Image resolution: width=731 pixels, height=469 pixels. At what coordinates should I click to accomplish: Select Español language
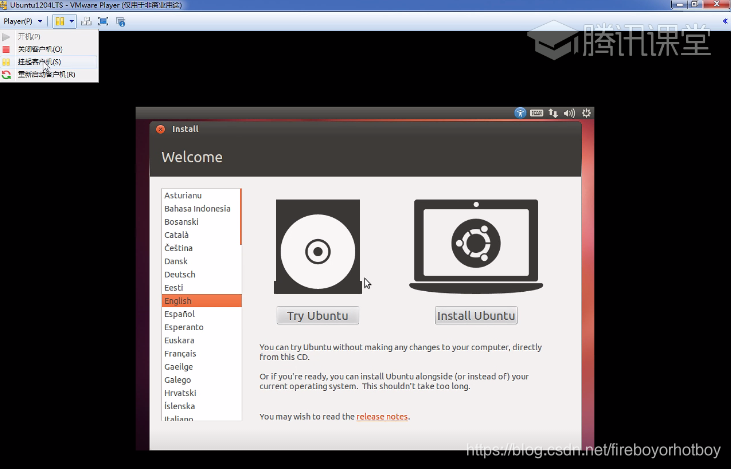pos(200,314)
